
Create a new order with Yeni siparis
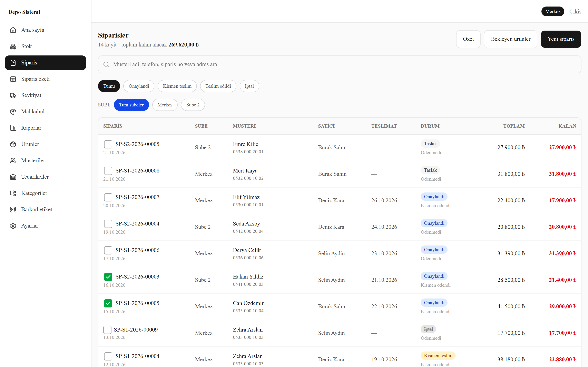[x=561, y=39]
